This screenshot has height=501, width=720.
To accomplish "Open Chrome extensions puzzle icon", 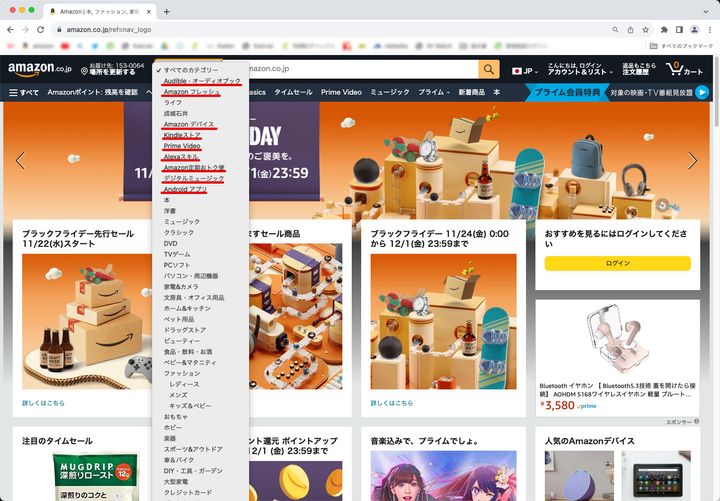I will [664, 30].
